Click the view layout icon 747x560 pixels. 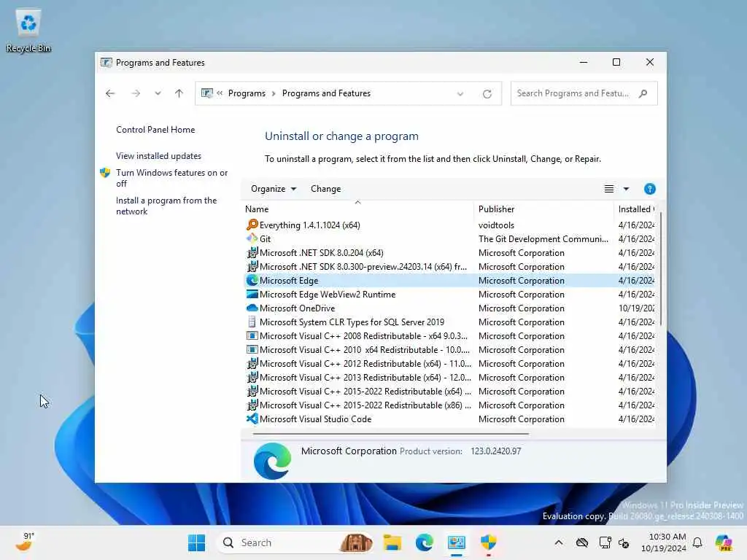[x=609, y=189]
